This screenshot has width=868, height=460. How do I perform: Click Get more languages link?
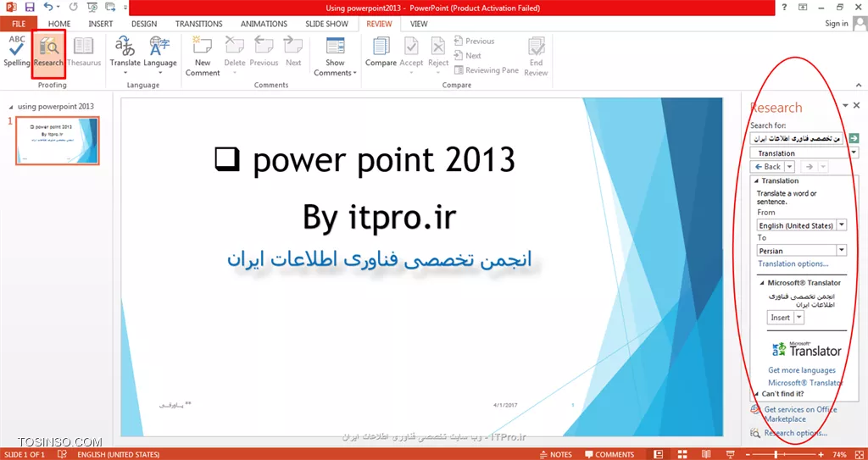802,370
